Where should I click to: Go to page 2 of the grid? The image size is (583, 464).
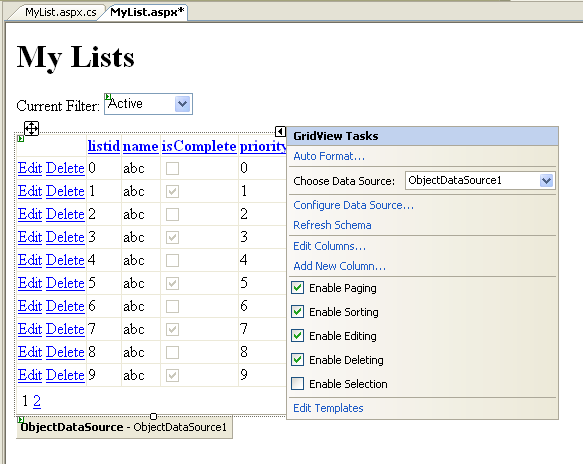[37, 401]
